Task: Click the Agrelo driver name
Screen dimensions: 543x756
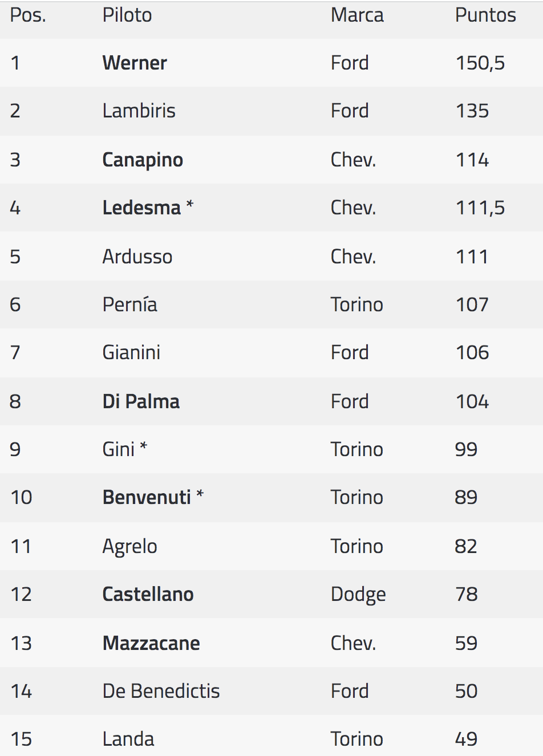Action: point(130,546)
